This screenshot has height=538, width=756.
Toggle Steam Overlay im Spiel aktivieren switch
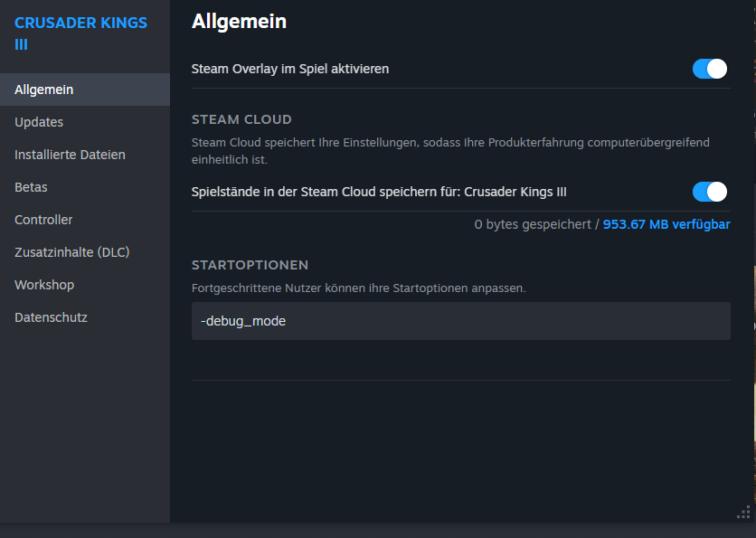point(710,69)
